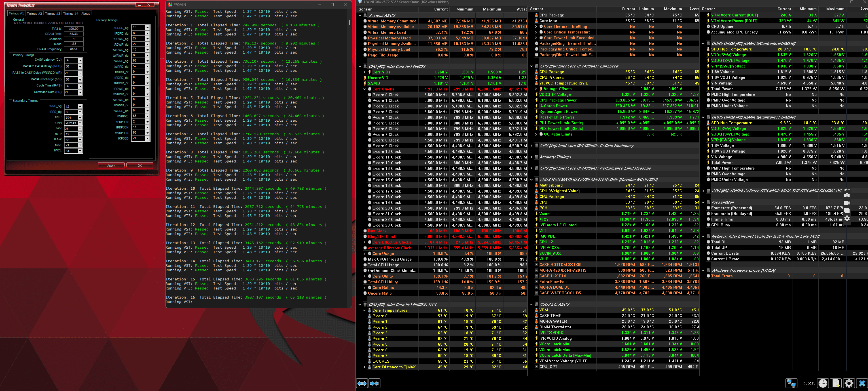Image resolution: width=868 pixels, height=391 pixels.
Task: Click the clock reset-timer icon in HWiNFO
Action: click(x=823, y=383)
